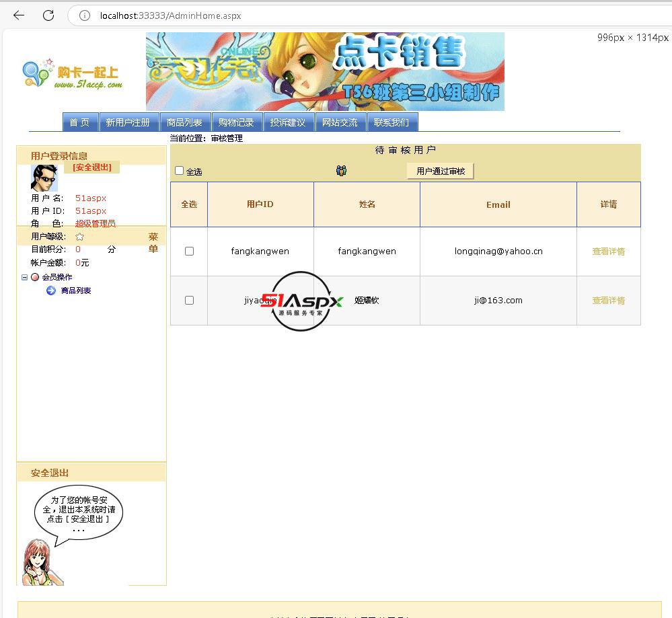
Task: Click the 51aspx username value
Action: (x=91, y=198)
